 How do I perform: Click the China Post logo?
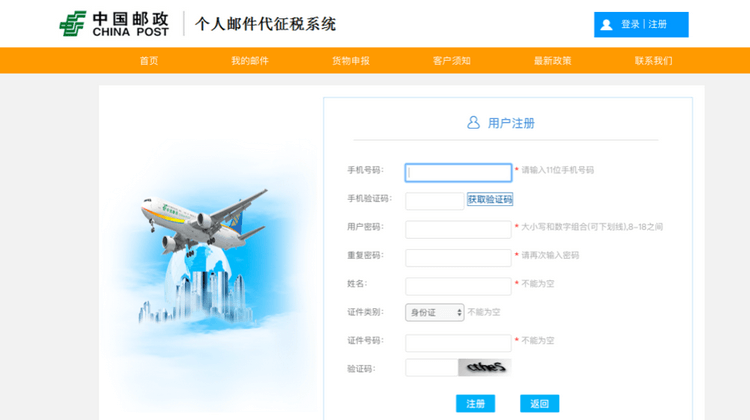coord(113,24)
